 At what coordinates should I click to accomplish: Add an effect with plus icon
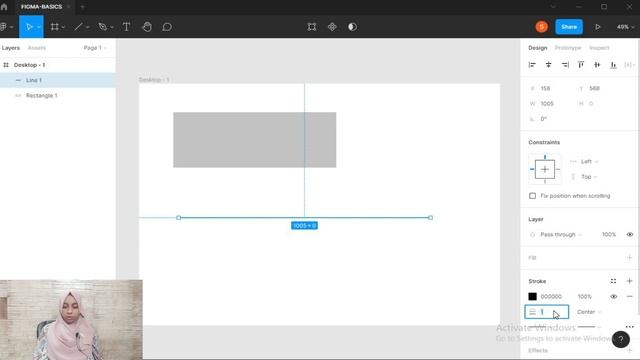[x=629, y=350]
